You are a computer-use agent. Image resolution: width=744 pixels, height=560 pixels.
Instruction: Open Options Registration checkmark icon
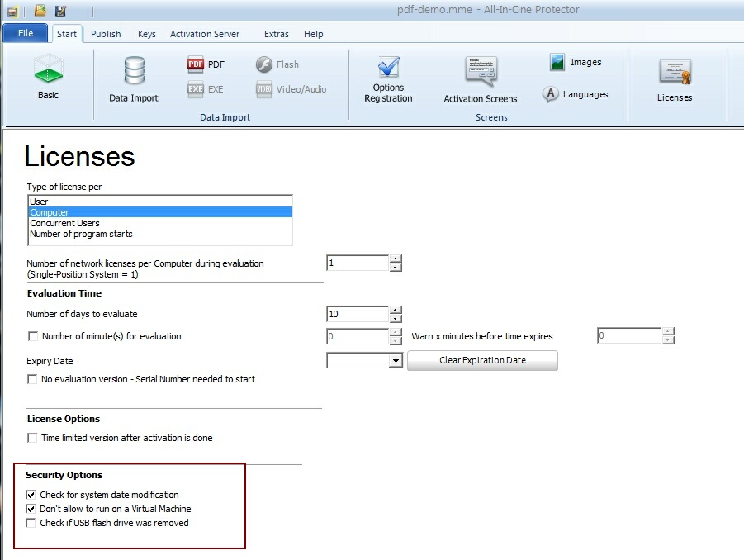(388, 68)
